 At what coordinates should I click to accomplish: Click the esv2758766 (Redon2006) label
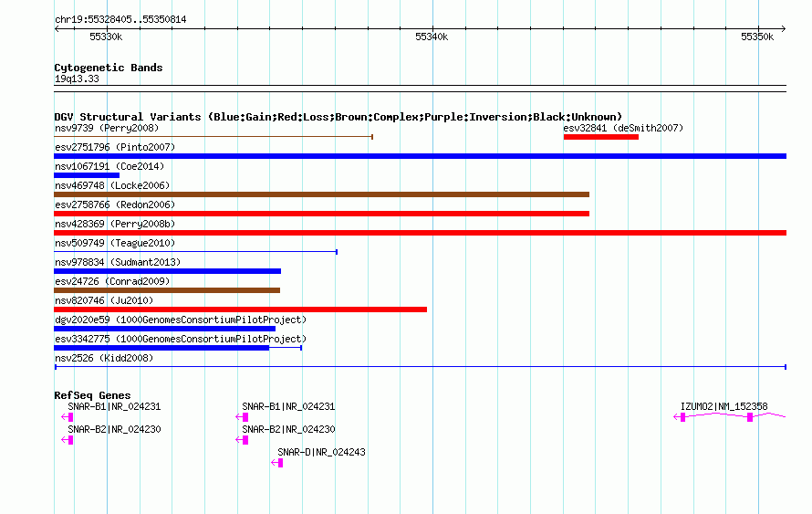point(115,205)
